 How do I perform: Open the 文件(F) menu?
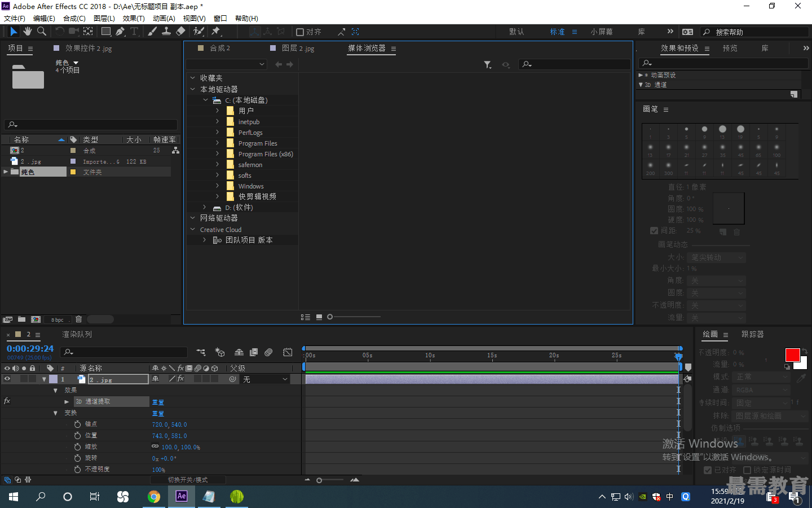tap(15, 18)
